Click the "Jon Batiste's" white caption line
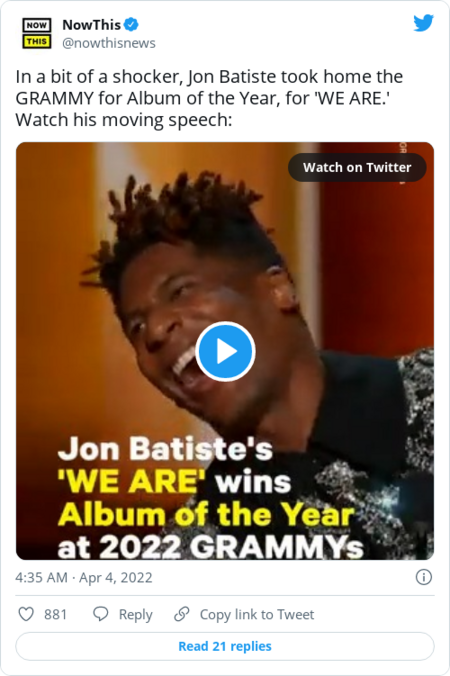The width and height of the screenshot is (450, 676). [165, 449]
